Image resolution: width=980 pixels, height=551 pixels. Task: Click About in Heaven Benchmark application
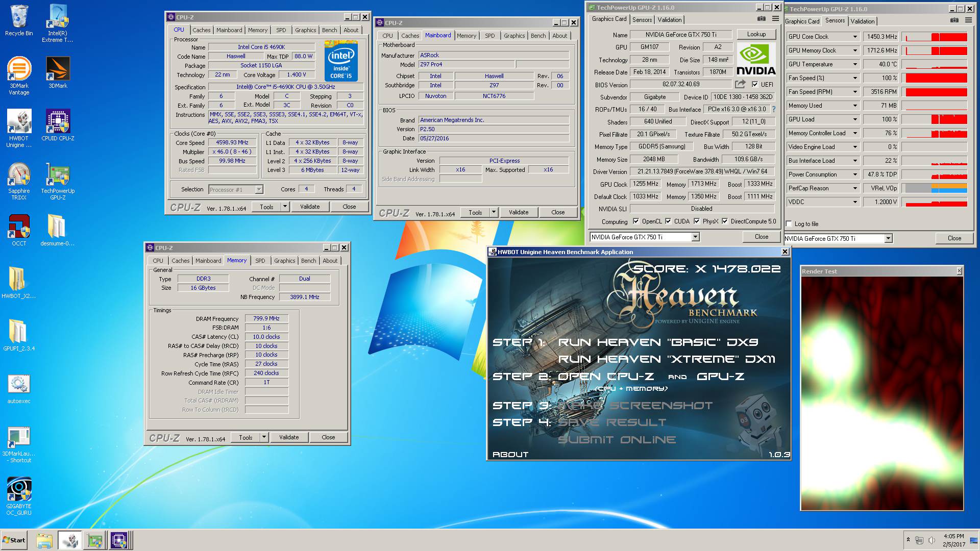(510, 454)
